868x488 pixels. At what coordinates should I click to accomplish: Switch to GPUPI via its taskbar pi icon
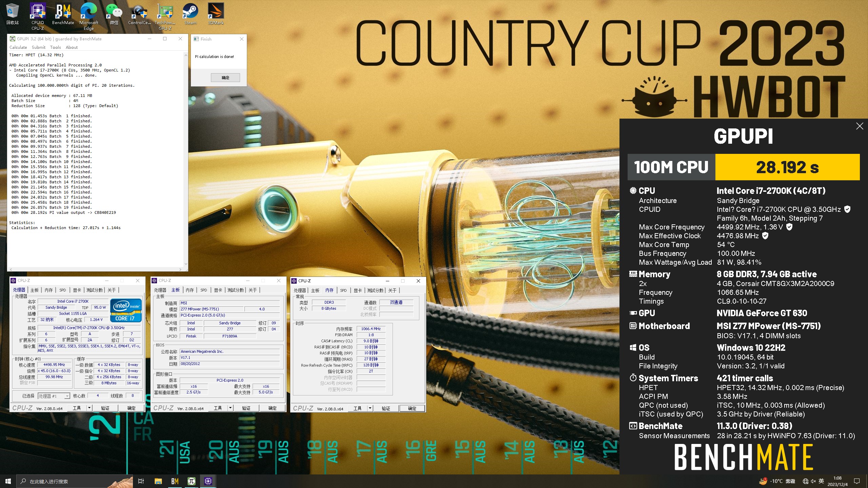tap(191, 481)
